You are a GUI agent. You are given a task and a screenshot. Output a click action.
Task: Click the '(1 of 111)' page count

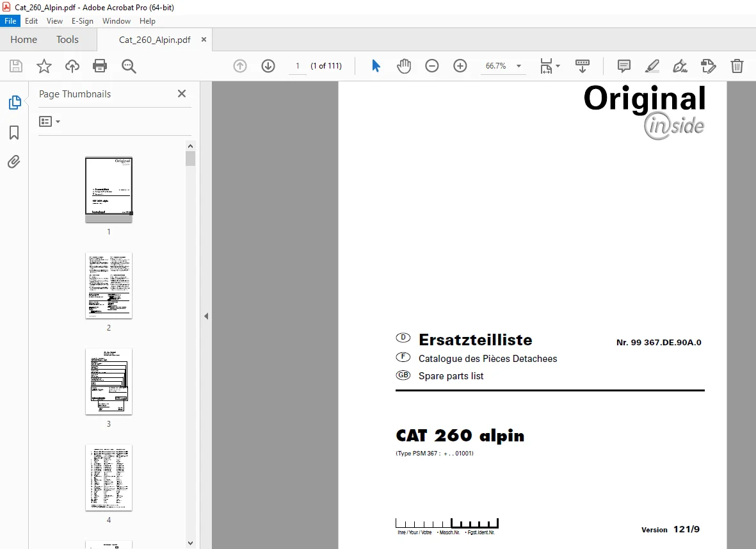point(326,66)
